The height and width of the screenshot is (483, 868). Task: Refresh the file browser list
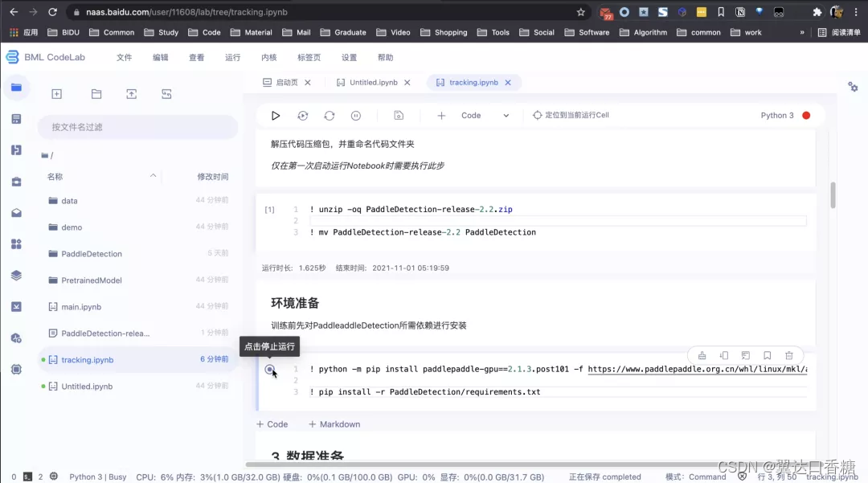(166, 94)
